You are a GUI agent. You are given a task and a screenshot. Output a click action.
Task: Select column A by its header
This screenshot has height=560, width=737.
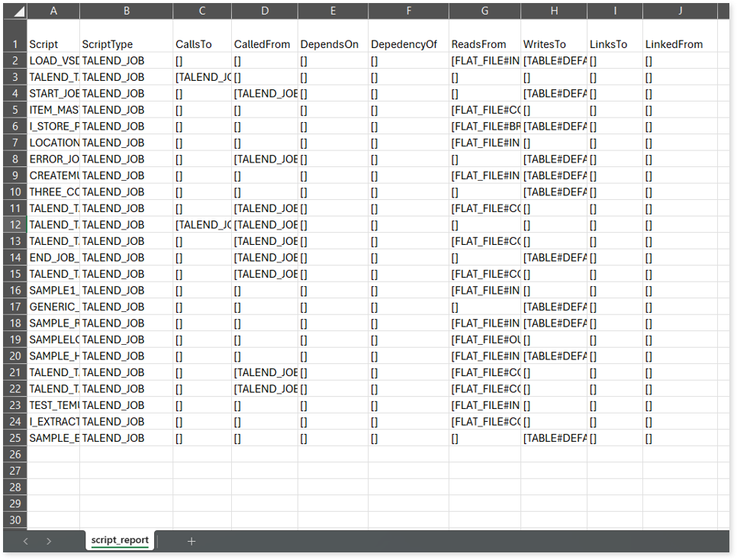click(x=53, y=11)
